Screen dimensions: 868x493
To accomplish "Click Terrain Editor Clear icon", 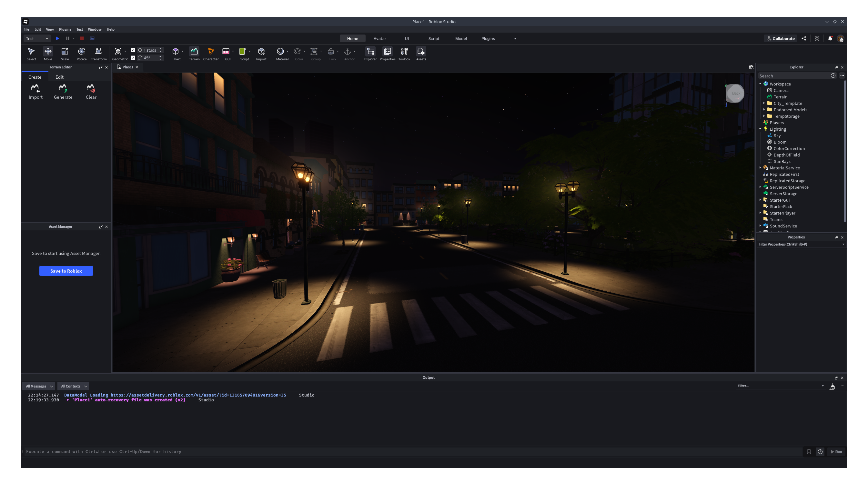I will [91, 89].
